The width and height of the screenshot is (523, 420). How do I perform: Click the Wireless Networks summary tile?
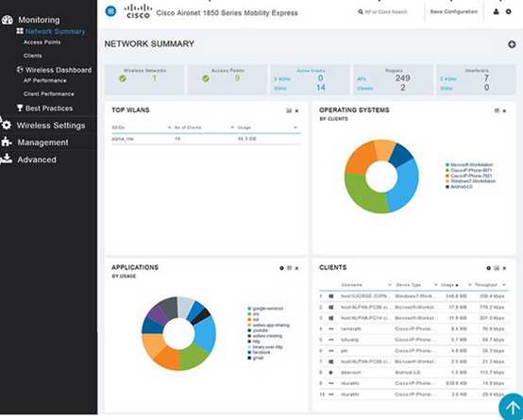pos(144,79)
